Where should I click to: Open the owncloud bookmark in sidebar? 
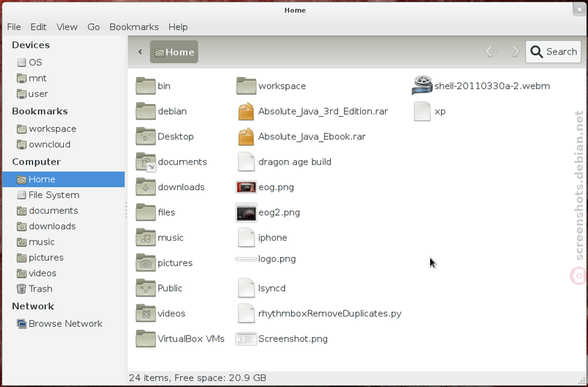click(x=63, y=144)
